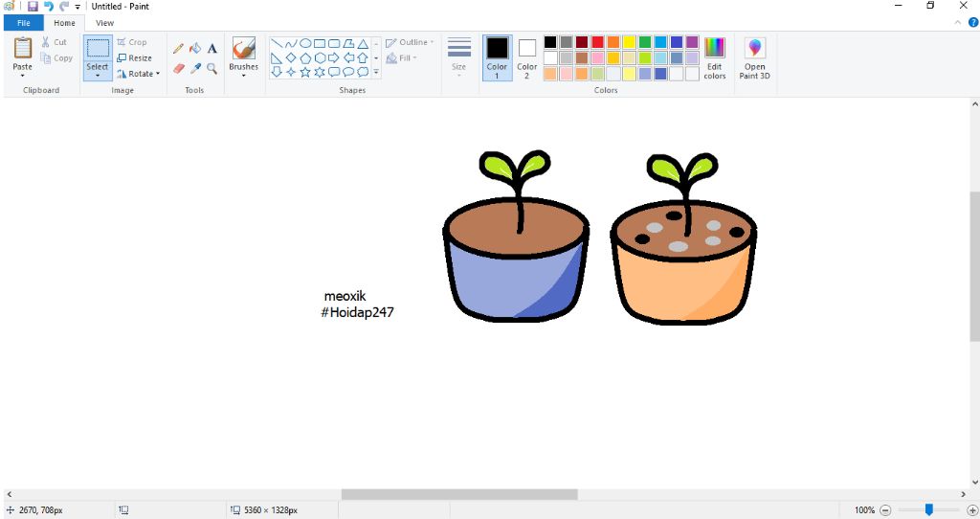The height and width of the screenshot is (519, 980).
Task: Open the Brushes dropdown arrow
Action: tap(244, 76)
